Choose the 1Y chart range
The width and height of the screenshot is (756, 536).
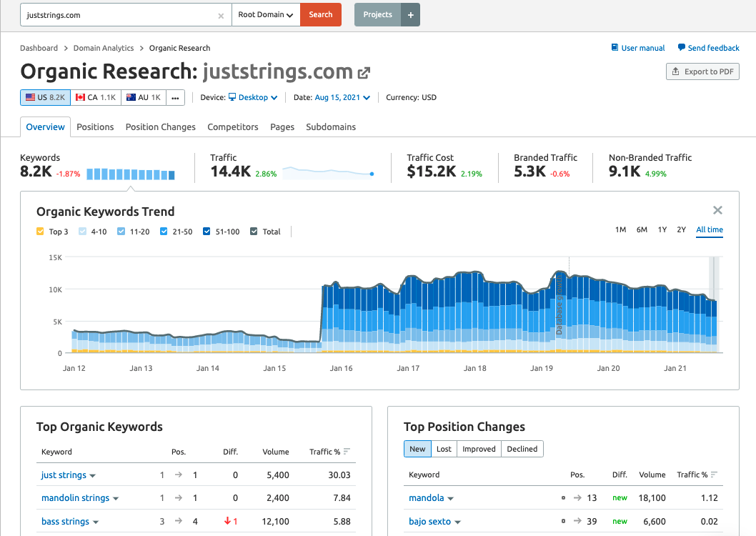(662, 229)
